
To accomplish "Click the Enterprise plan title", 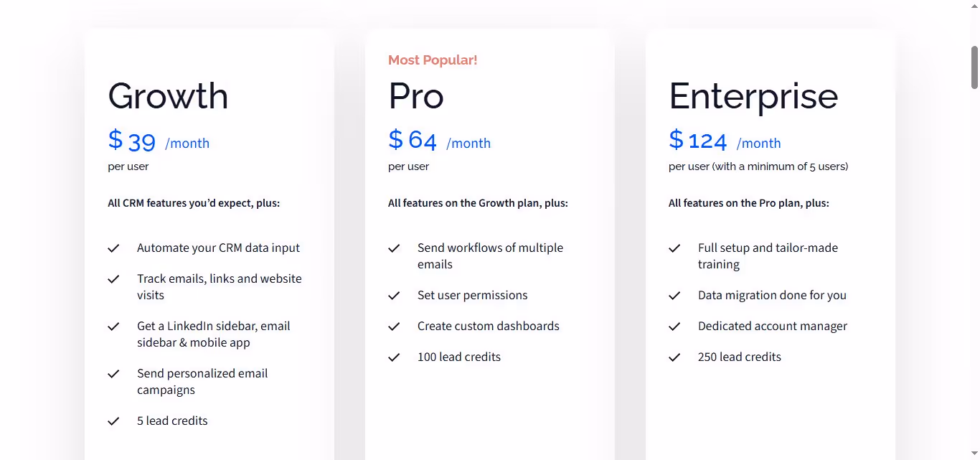I will tap(753, 96).
